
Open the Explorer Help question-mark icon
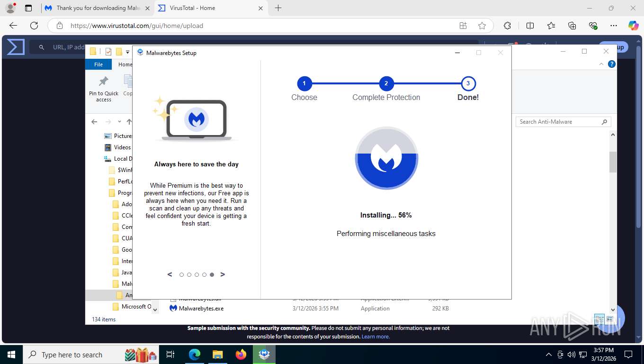(x=612, y=64)
